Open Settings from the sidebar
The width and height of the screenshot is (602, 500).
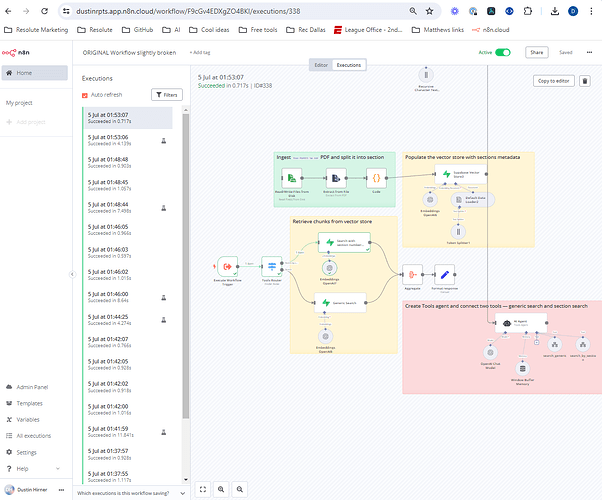(x=26, y=452)
